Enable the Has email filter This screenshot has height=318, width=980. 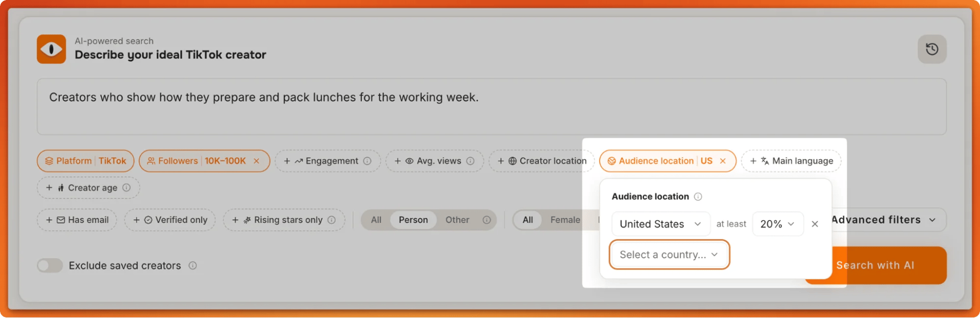77,220
